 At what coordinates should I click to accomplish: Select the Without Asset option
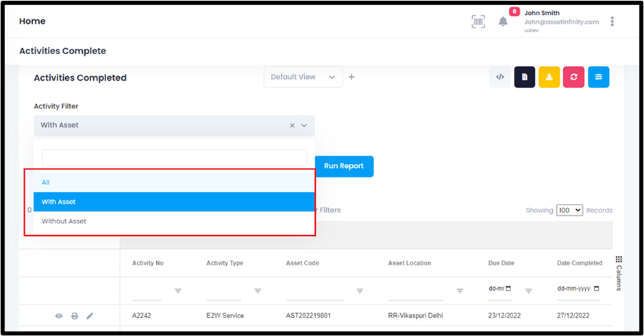(174, 221)
